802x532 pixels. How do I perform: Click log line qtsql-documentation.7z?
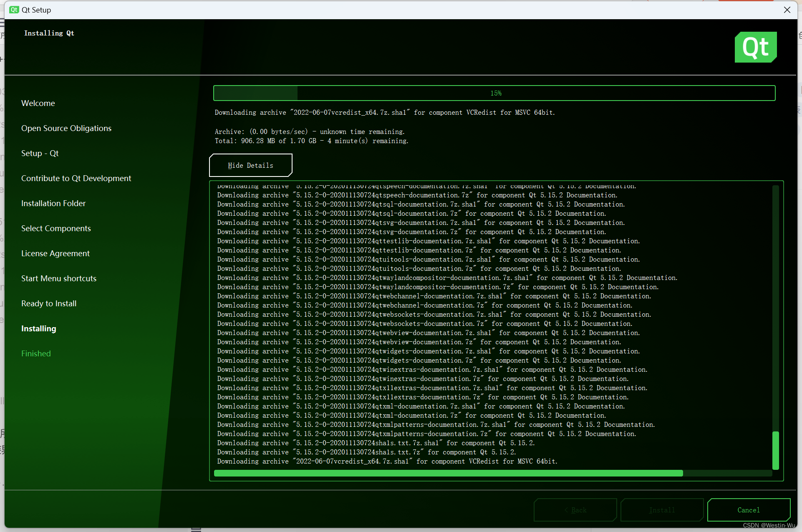click(x=411, y=213)
